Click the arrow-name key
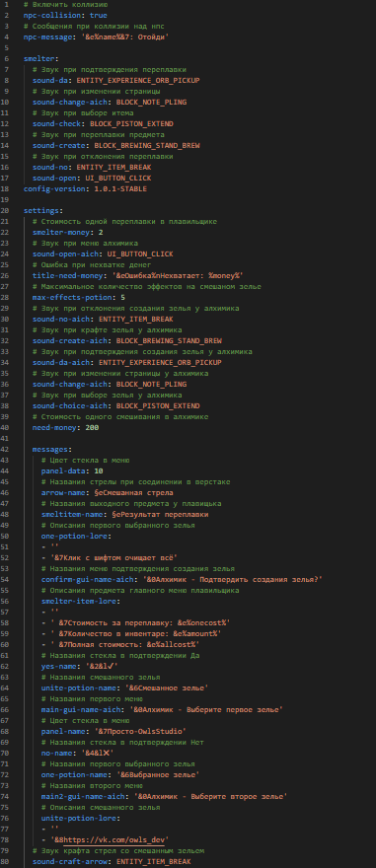The height and width of the screenshot is (868, 376). (x=65, y=492)
